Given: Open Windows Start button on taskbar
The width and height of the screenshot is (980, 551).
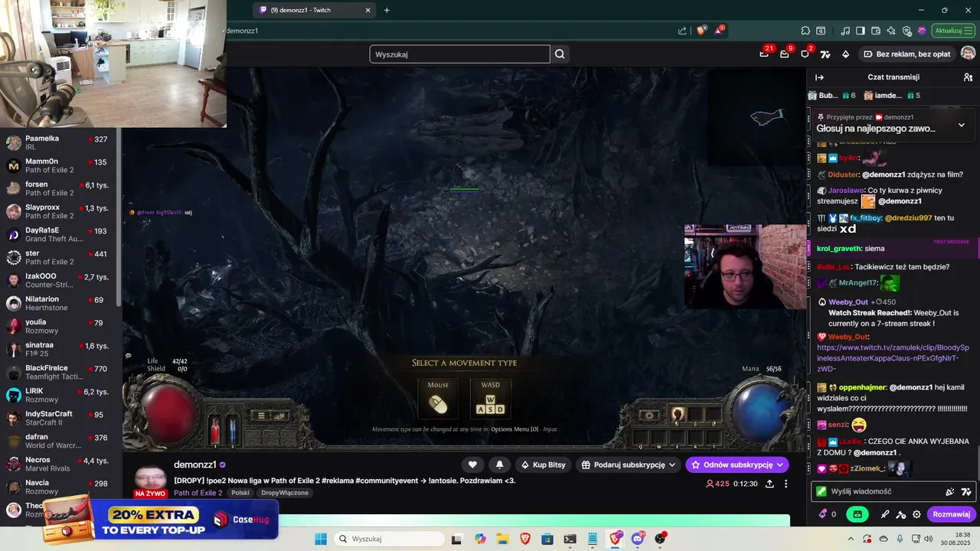Looking at the screenshot, I should pos(321,539).
